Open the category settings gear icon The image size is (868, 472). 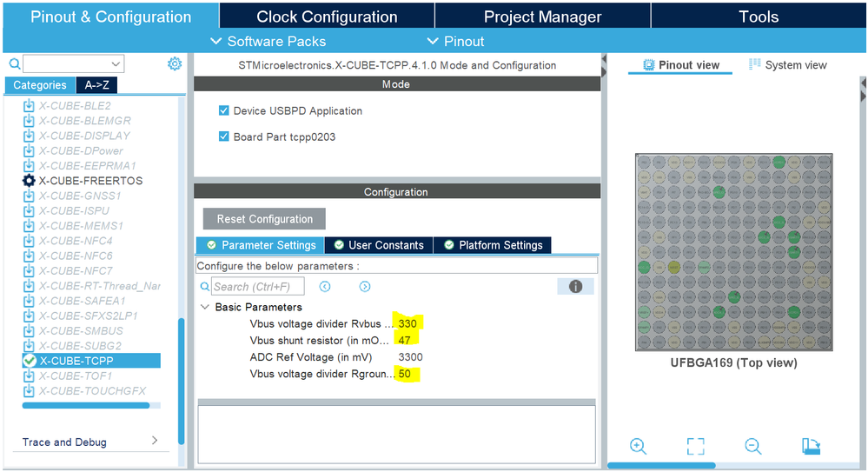tap(175, 63)
